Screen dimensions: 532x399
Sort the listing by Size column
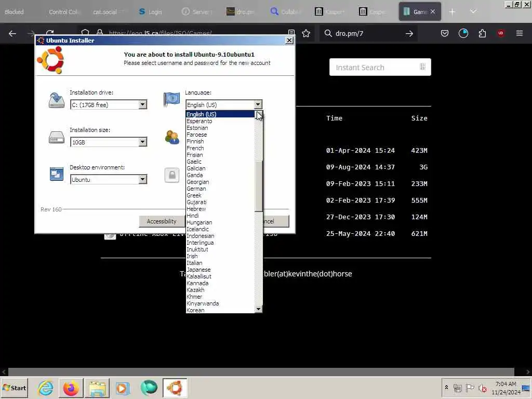(419, 118)
